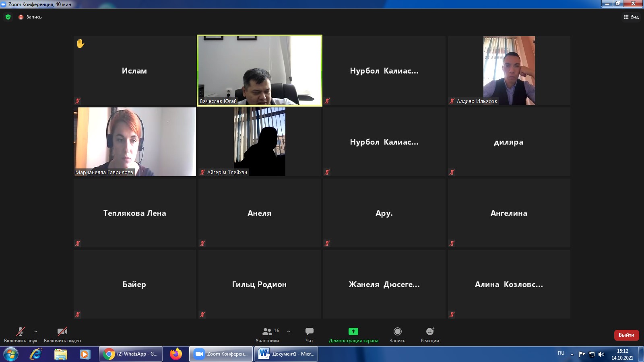This screenshot has width=644, height=362.
Task: Expand participants options arrow next to count
Action: click(x=289, y=331)
